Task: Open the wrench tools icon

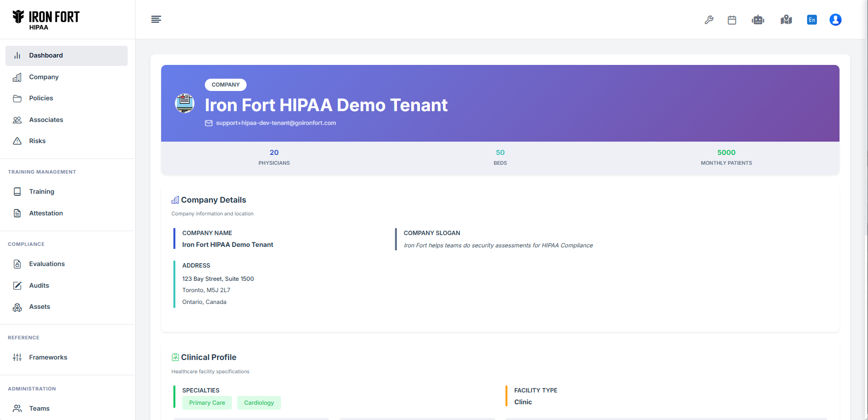Action: coord(709,20)
